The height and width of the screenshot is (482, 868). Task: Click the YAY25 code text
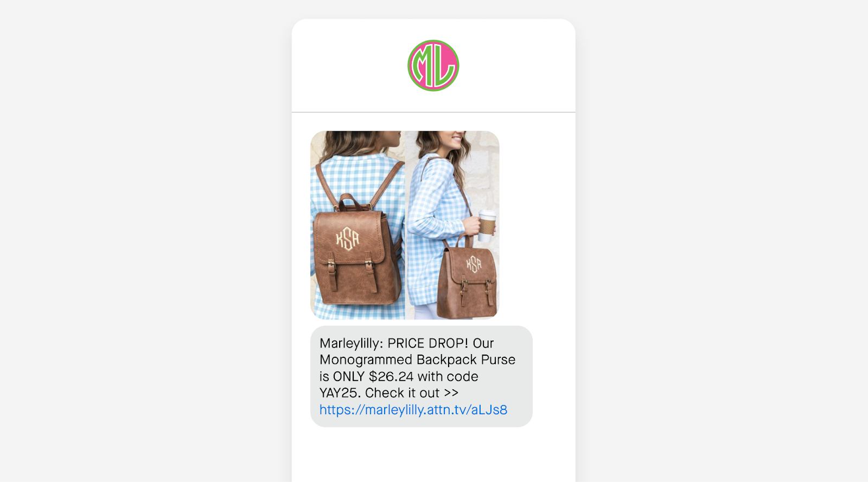click(x=340, y=393)
